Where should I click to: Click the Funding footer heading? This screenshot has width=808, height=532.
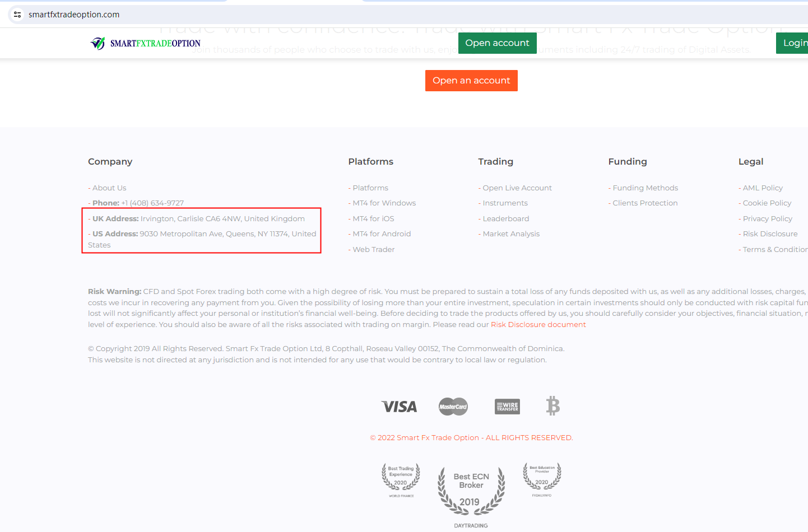[x=628, y=162]
